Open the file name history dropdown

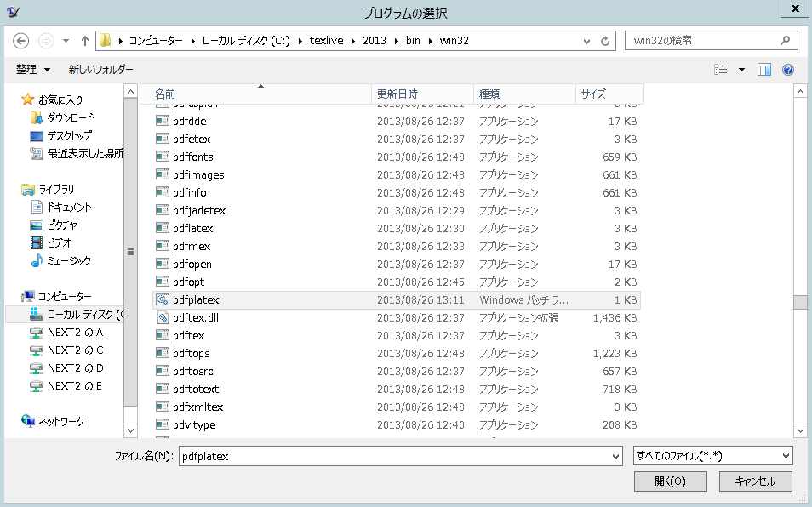pyautogui.click(x=616, y=457)
